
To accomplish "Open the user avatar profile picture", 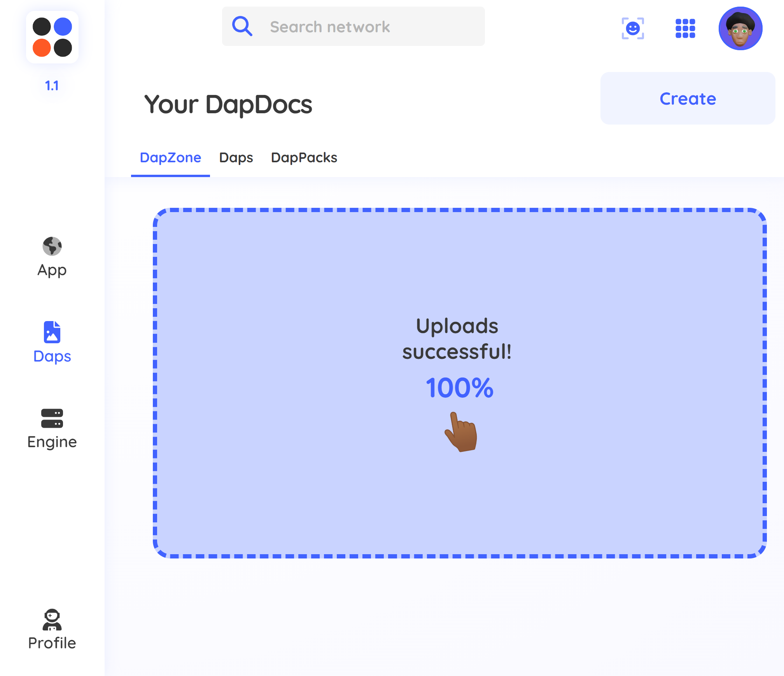I will point(740,28).
